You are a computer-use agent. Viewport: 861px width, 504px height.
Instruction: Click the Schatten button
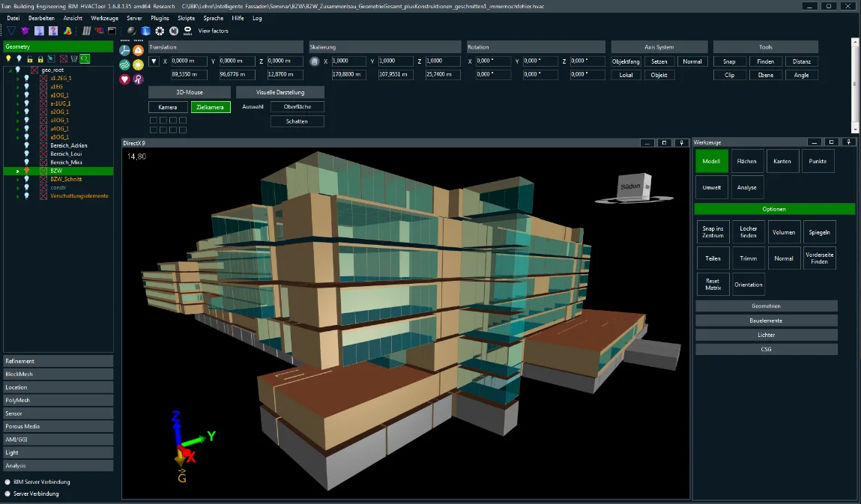click(x=297, y=121)
